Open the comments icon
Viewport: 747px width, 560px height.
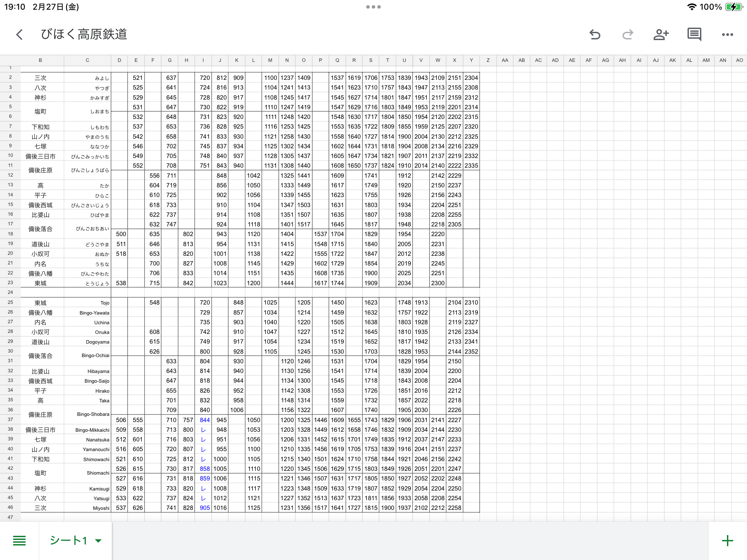pos(694,35)
